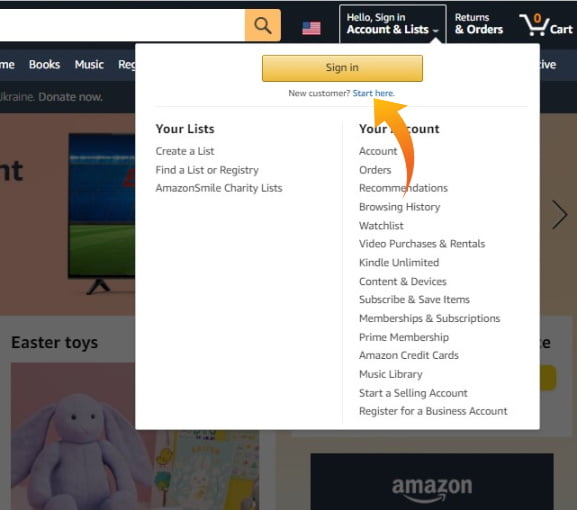Select Books in navigation bar

(45, 64)
